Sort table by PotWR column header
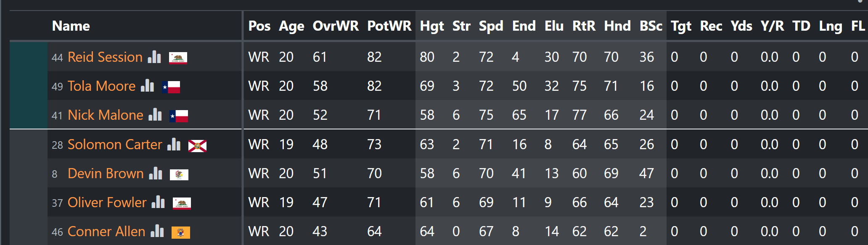 coord(389,26)
